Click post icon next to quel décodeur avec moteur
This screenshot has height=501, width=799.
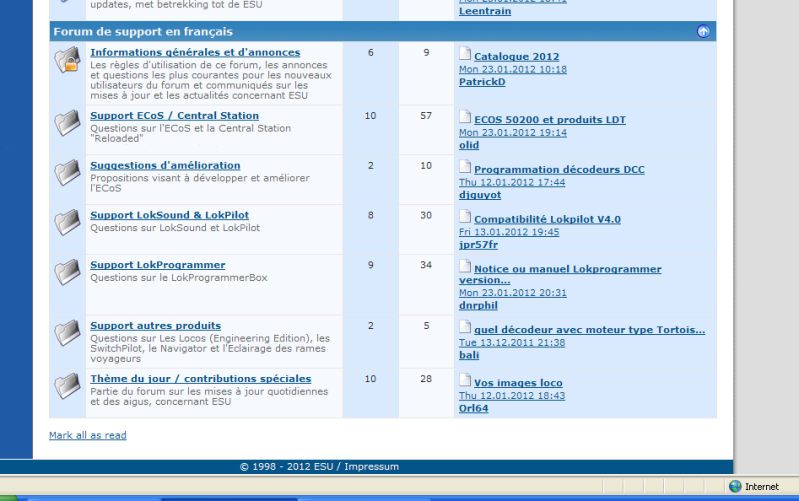465,327
